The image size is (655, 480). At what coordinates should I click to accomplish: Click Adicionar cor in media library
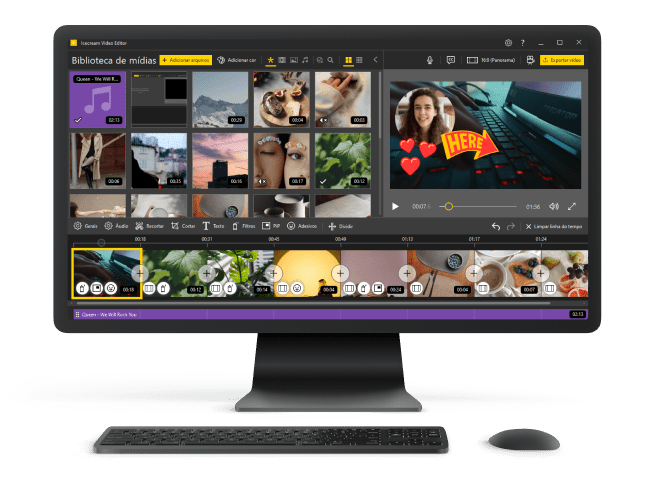click(x=236, y=60)
